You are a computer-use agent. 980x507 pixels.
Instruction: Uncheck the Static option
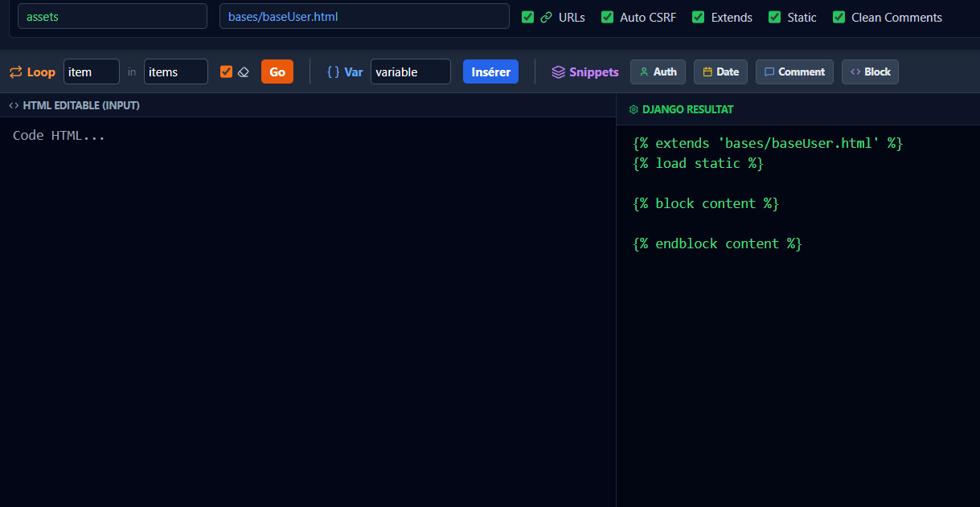tap(774, 17)
